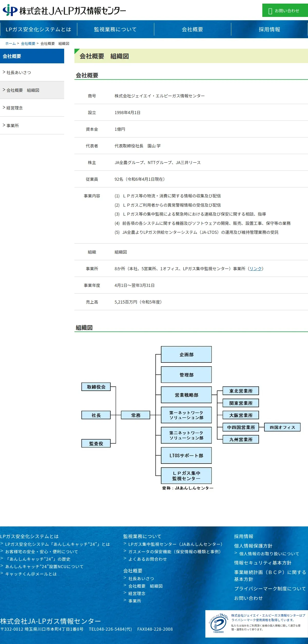This screenshot has width=308, height=644.
Task: Click the 取締役会 box in chart
Action: [96, 387]
